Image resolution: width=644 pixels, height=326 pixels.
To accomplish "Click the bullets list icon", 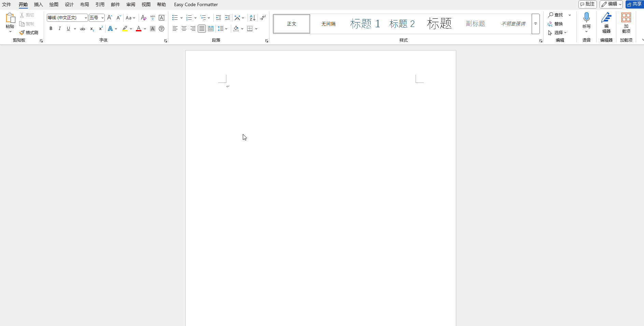I will (x=175, y=18).
